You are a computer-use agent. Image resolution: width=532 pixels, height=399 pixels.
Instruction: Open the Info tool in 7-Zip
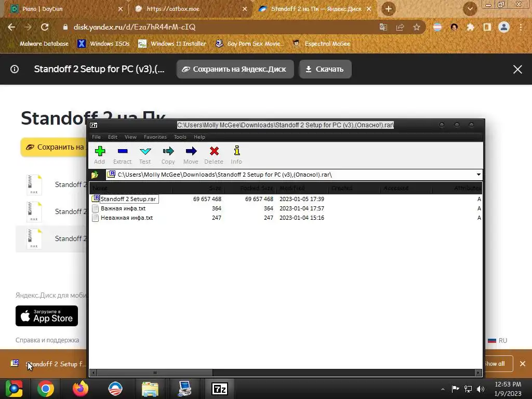click(236, 155)
